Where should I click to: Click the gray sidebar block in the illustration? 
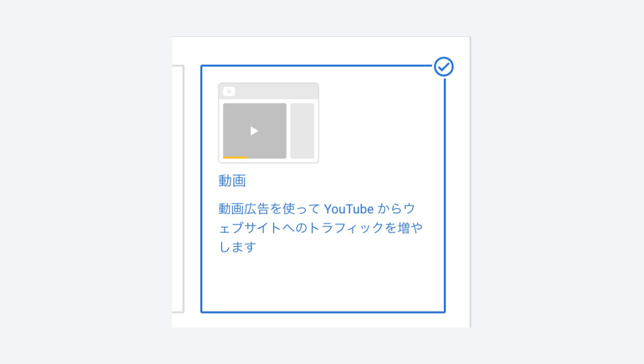(302, 131)
